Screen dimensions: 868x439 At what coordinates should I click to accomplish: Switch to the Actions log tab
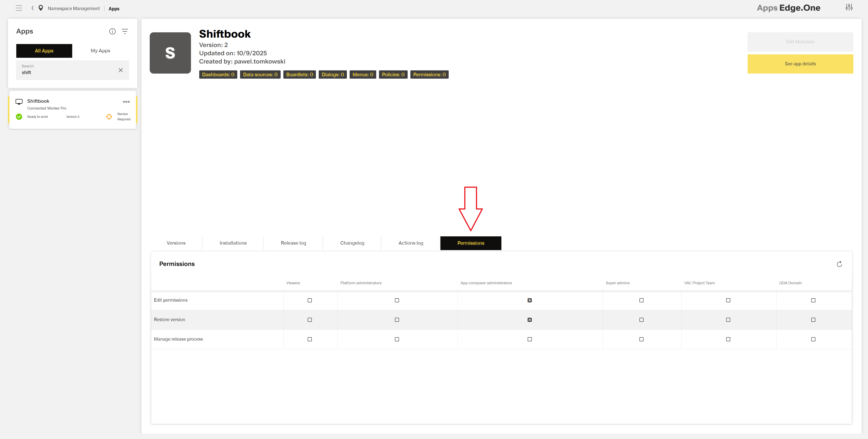coord(410,243)
